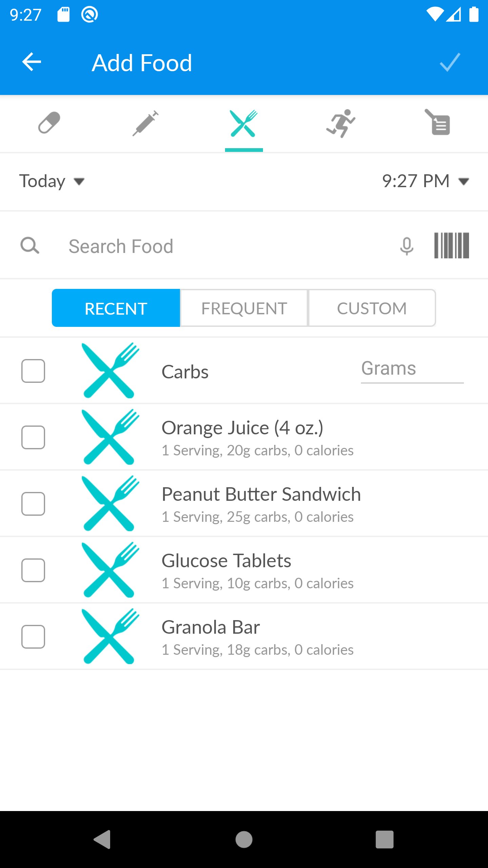488x868 pixels.
Task: Switch to the FREQUENT tab
Action: (x=244, y=308)
